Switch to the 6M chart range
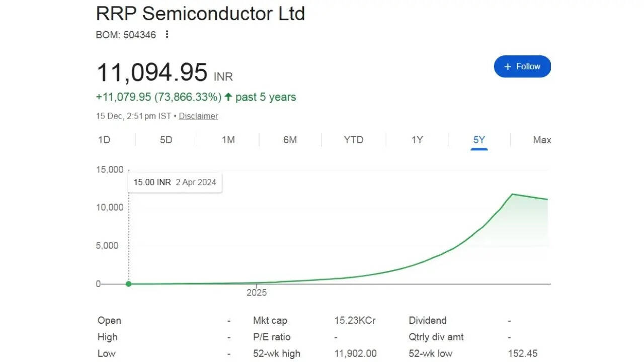Screen dimensions: 644x362 coord(290,140)
